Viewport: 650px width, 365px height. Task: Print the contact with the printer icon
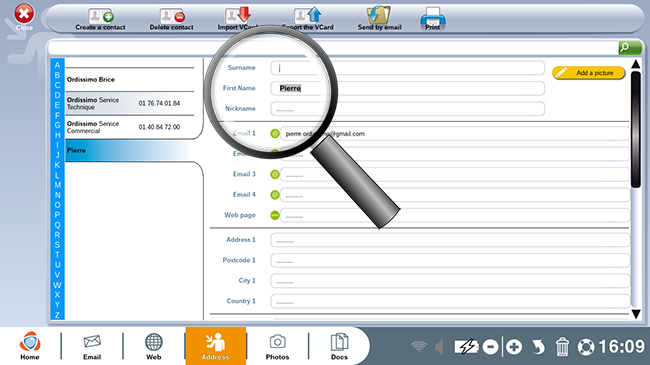click(433, 17)
